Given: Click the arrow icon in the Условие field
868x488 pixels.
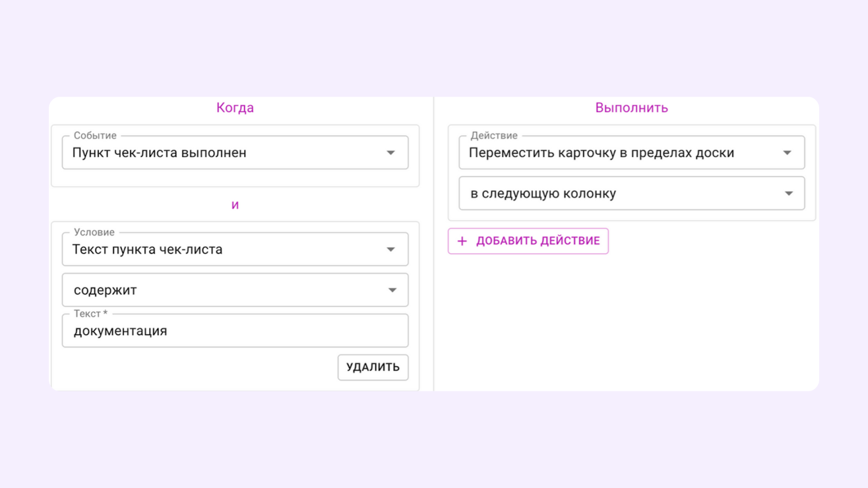Looking at the screenshot, I should [391, 249].
